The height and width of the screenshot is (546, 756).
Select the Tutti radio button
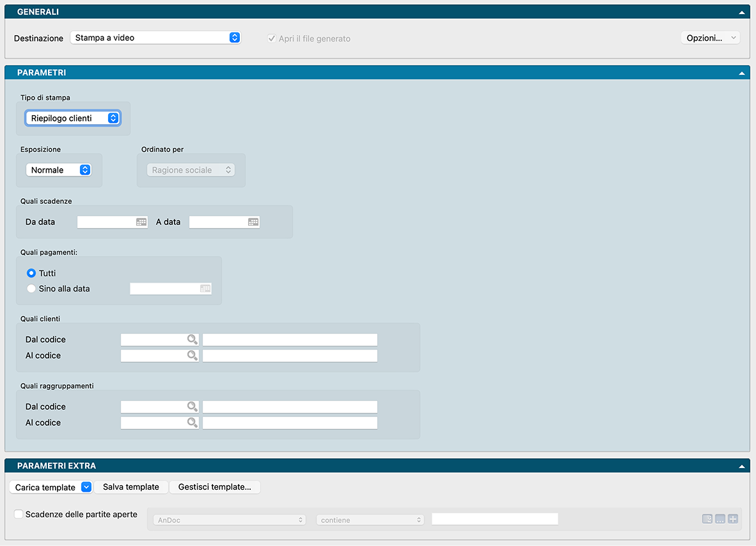31,273
